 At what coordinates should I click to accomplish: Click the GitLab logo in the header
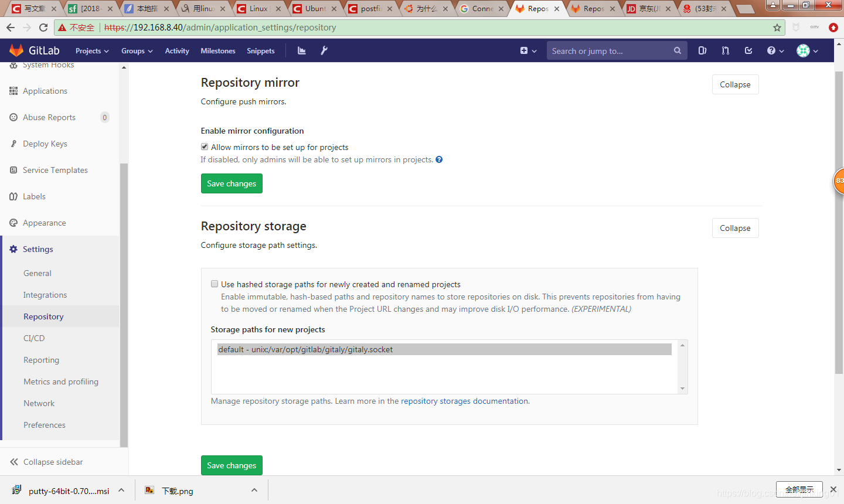coord(35,50)
